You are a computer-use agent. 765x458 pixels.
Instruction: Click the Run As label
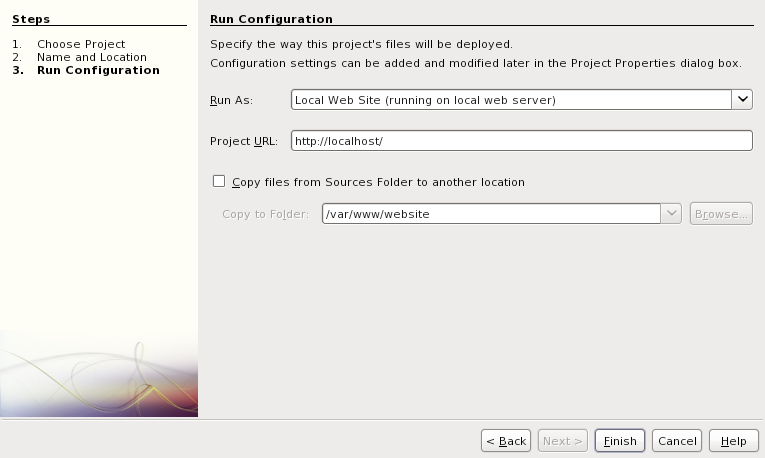[x=231, y=100]
